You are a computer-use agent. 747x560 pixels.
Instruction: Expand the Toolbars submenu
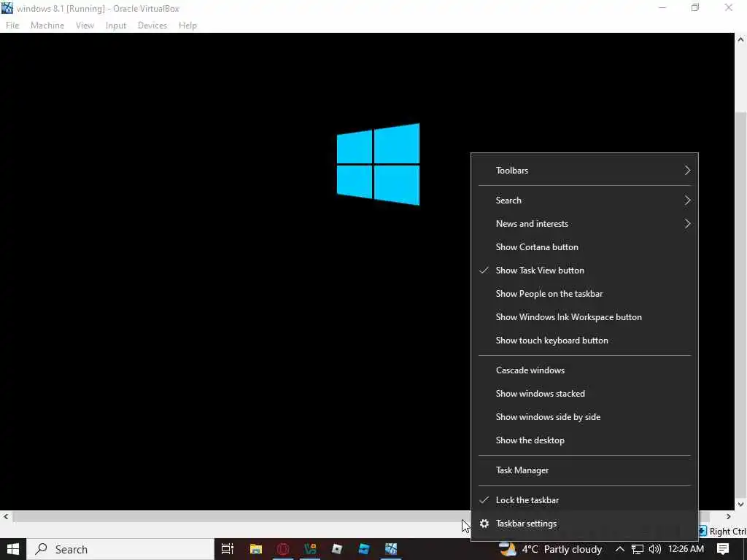coord(584,171)
